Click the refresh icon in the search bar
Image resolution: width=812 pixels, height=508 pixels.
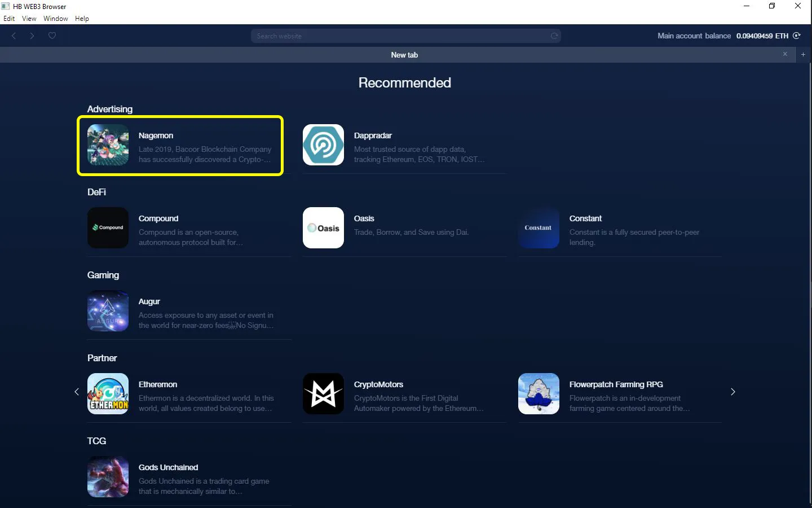(x=554, y=36)
